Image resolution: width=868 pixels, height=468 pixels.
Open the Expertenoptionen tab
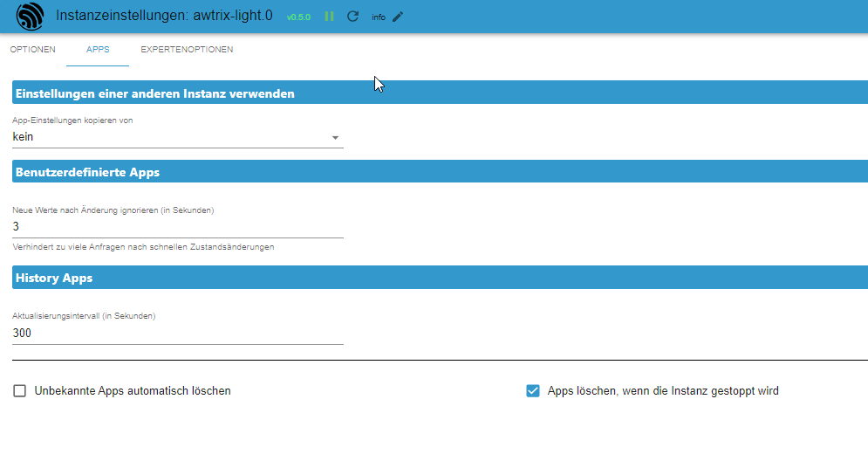[x=187, y=49]
